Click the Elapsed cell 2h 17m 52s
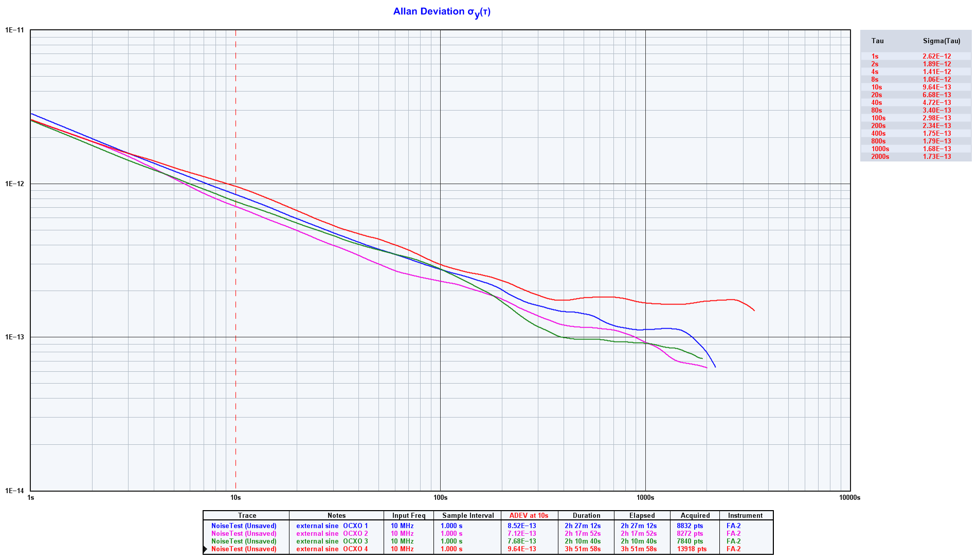Screen dimensions: 978x560 click(639, 534)
